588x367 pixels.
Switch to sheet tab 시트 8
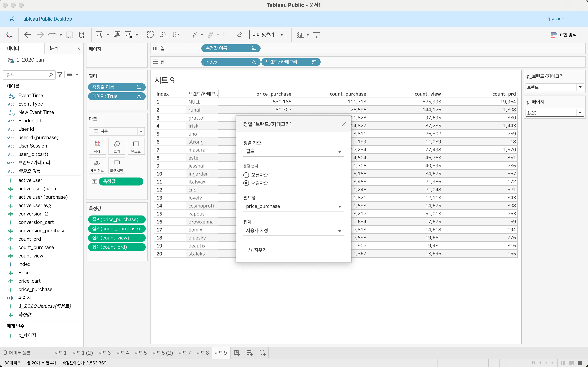tap(202, 353)
